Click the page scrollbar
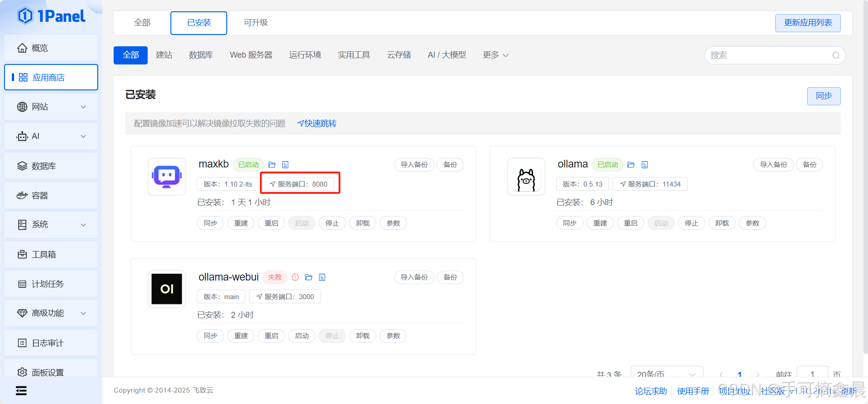 [x=865, y=177]
